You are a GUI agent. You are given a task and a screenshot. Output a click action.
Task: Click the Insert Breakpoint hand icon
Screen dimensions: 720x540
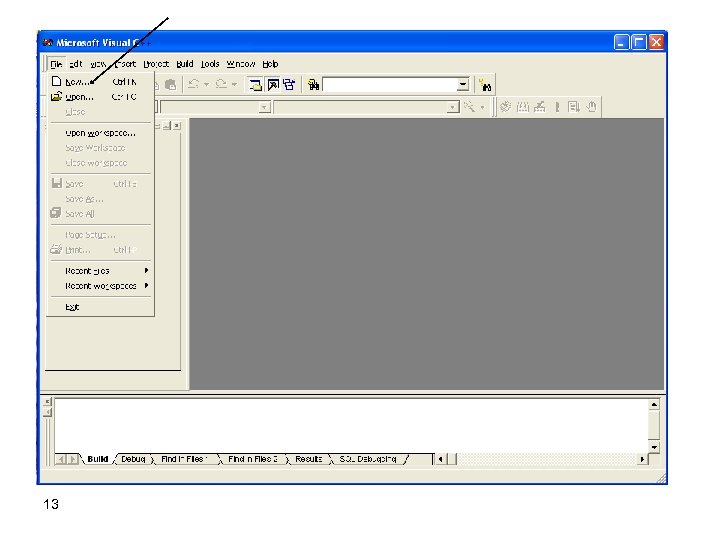(591, 107)
